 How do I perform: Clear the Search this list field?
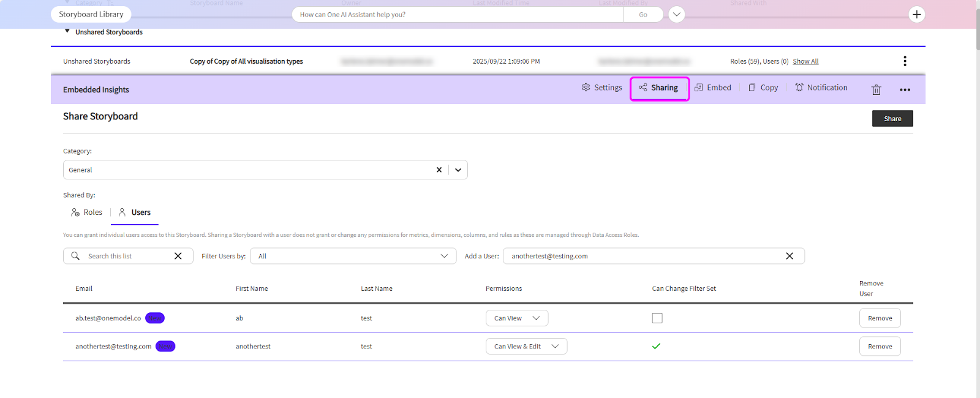(x=178, y=256)
